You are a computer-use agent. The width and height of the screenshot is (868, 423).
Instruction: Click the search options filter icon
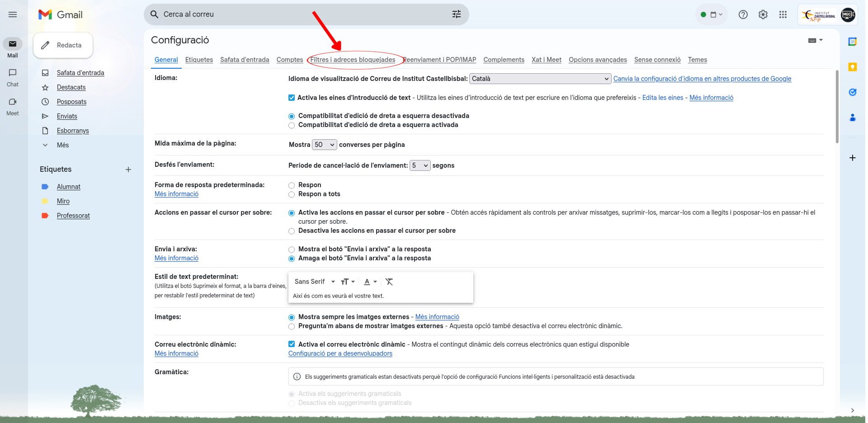pyautogui.click(x=456, y=14)
